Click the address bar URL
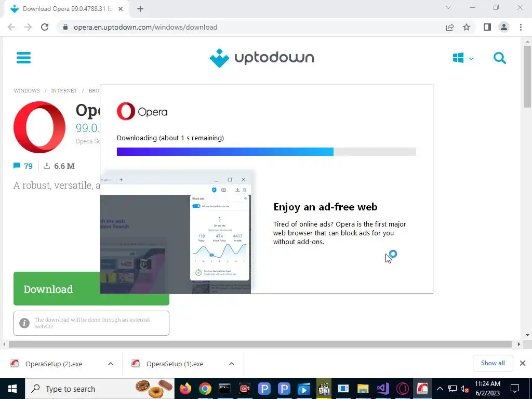The image size is (532, 399). coord(145,27)
